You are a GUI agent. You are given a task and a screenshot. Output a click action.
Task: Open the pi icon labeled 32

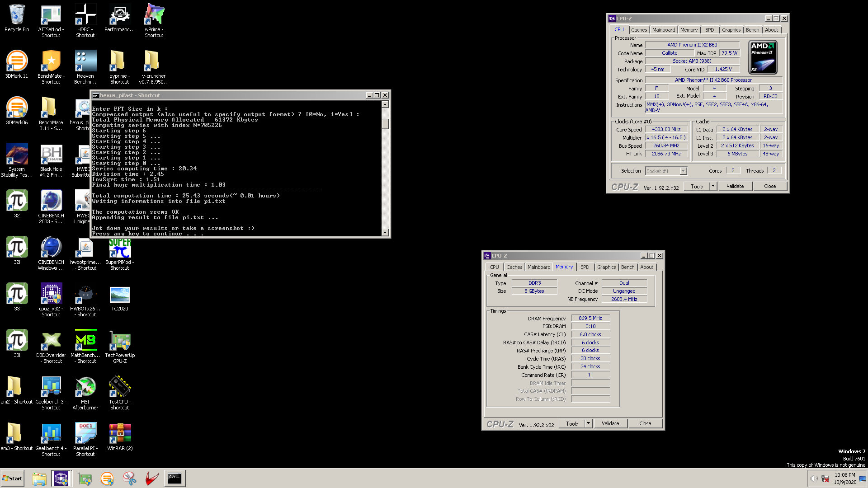(x=17, y=204)
